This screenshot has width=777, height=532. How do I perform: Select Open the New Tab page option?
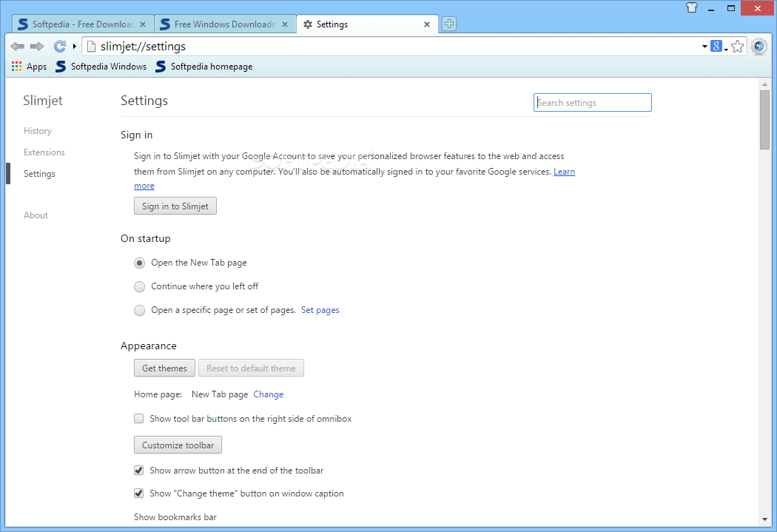(x=139, y=263)
